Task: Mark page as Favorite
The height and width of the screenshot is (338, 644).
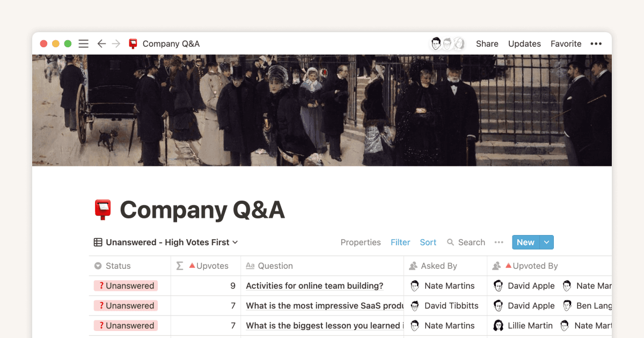Action: point(566,44)
